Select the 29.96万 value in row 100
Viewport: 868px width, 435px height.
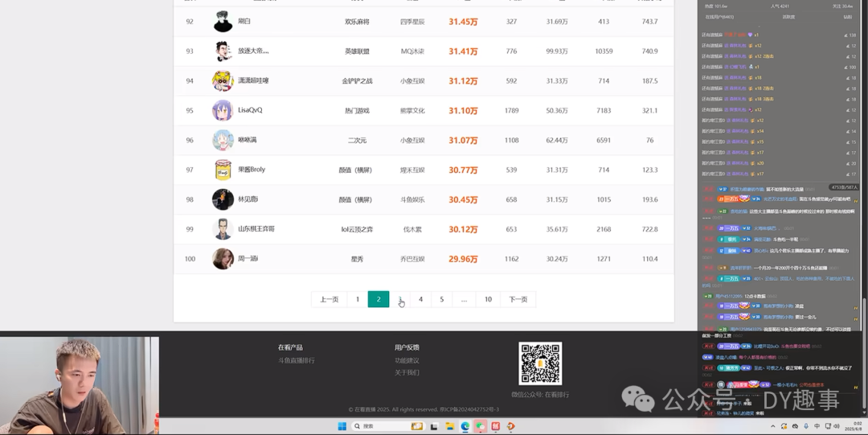click(464, 259)
